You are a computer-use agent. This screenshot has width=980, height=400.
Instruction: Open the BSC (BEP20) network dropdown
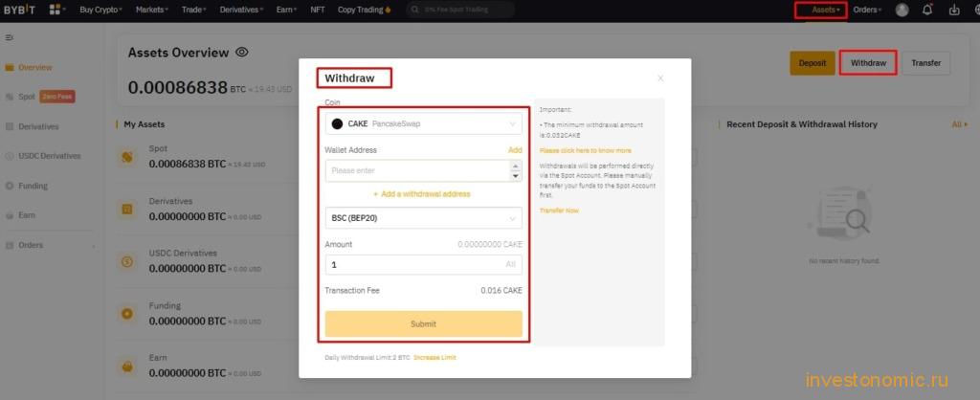(424, 218)
